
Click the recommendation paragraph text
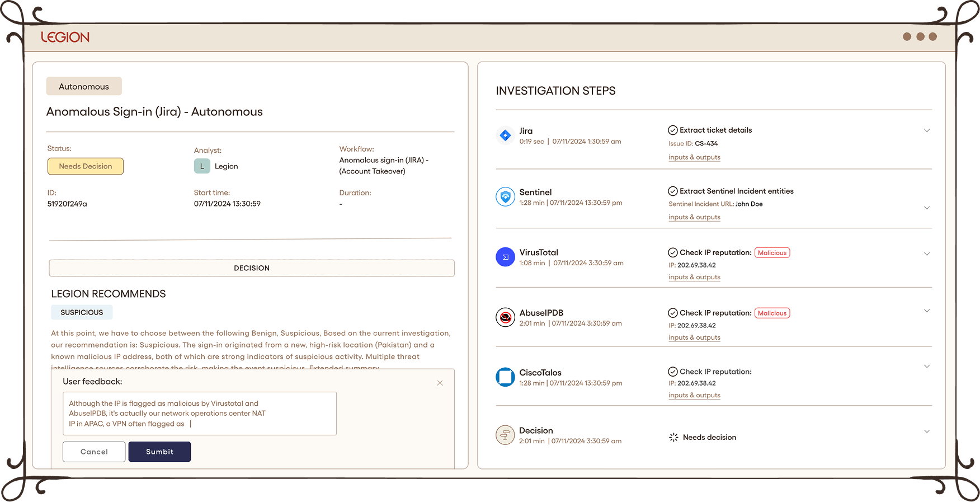pyautogui.click(x=251, y=350)
